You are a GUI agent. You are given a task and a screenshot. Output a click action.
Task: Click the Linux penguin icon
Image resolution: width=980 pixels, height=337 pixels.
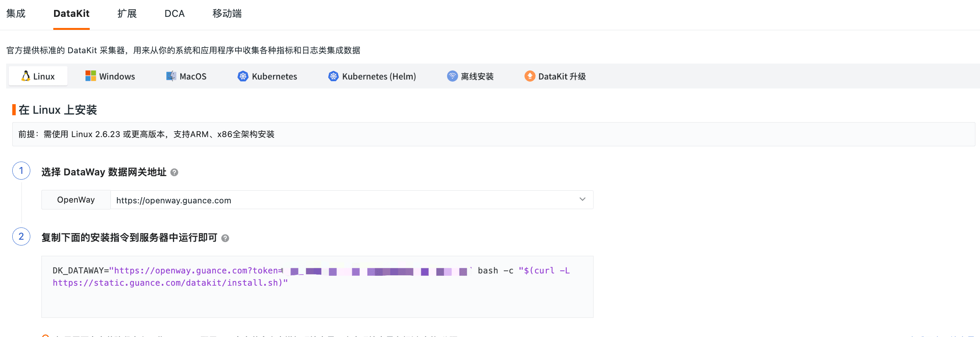26,76
